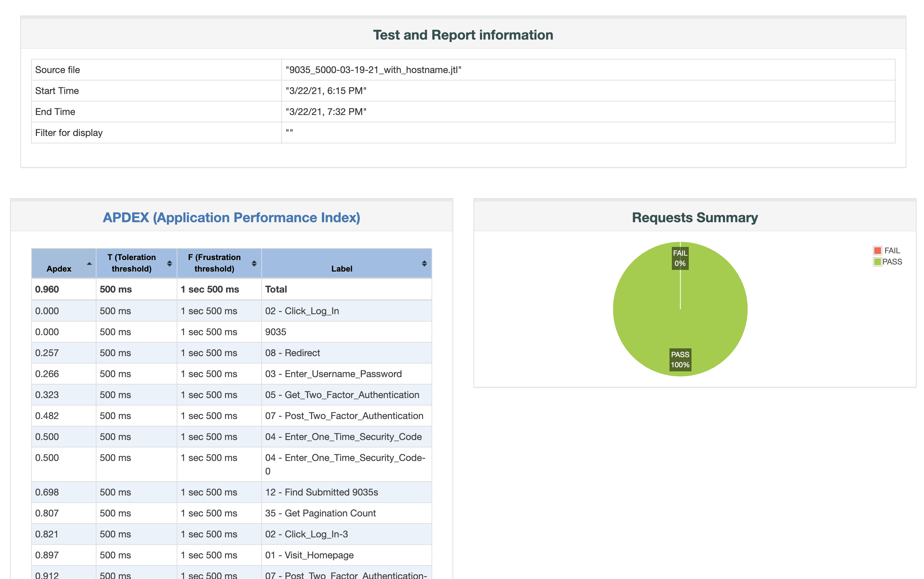Sort table by Apdex column
The image size is (924, 579).
[64, 263]
